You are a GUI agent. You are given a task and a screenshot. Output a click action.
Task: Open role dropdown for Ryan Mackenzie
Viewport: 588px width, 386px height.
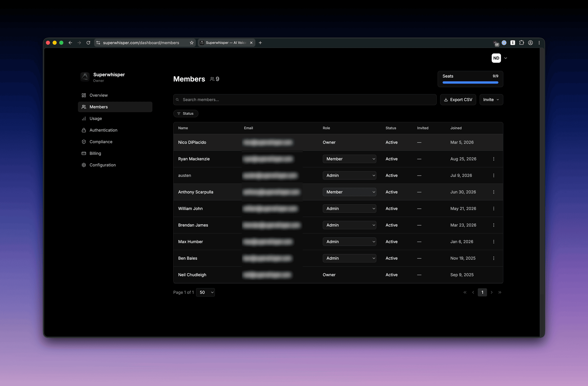pyautogui.click(x=349, y=159)
